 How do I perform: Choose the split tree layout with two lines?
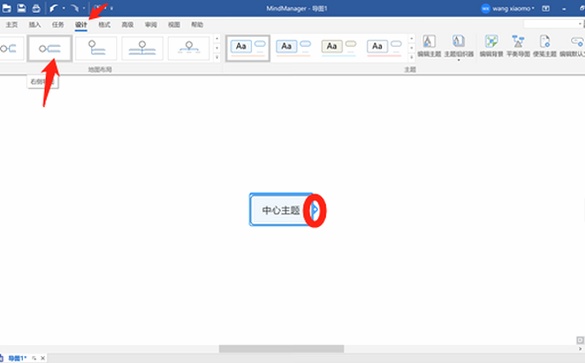(x=142, y=48)
